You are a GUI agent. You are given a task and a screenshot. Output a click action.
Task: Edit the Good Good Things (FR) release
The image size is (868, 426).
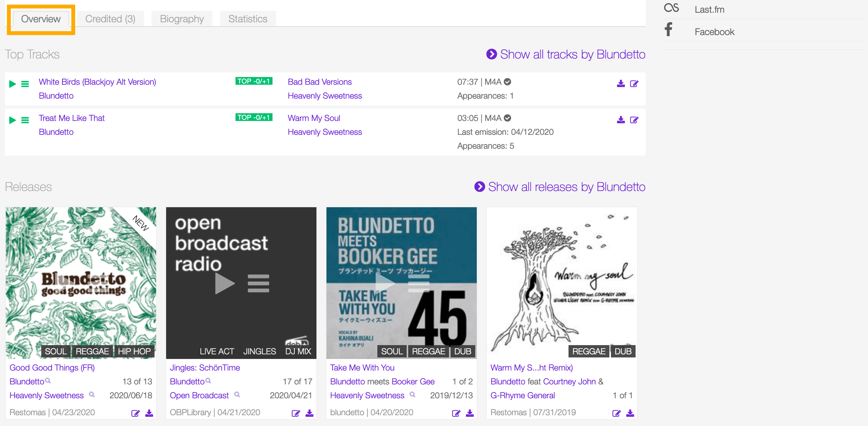point(135,413)
